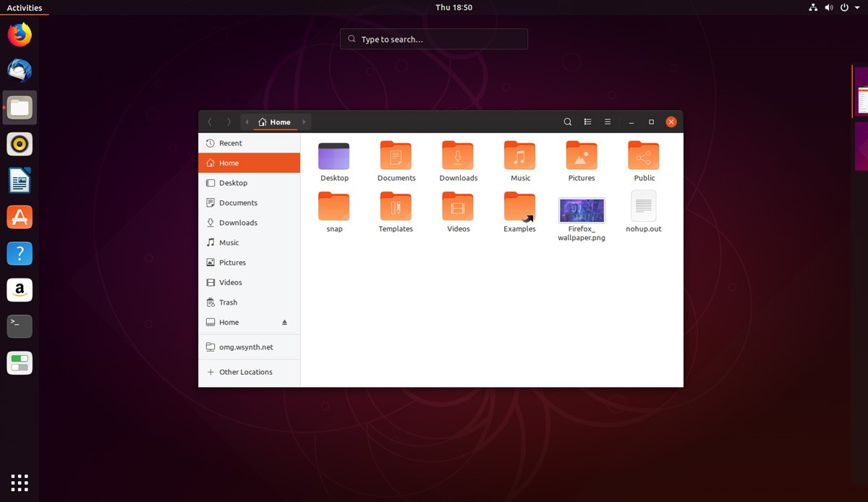Viewport: 868px width, 502px height.
Task: Launch Firefox from the dock
Action: pos(20,34)
